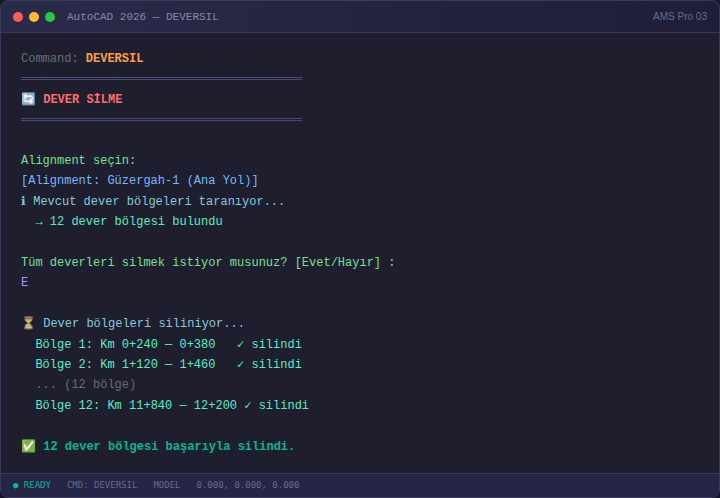Click the Tüm deverleri silmek istiyor musunuz prompt

click(208, 262)
